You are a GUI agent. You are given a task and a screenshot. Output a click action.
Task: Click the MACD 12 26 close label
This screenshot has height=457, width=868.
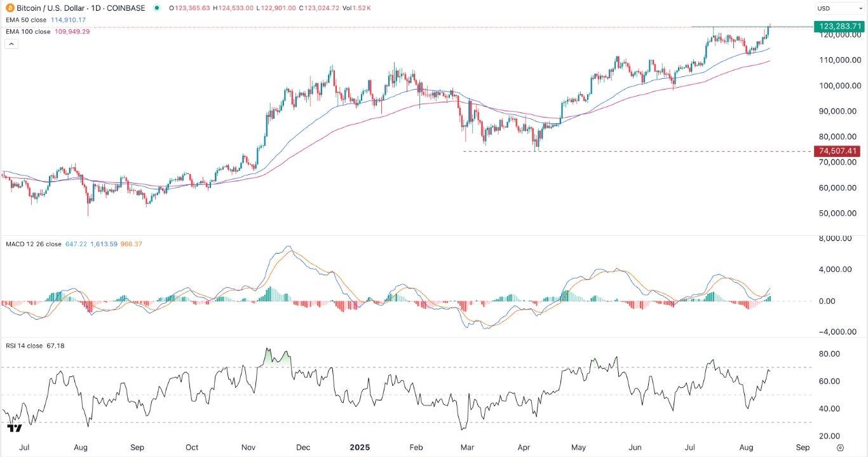[33, 243]
